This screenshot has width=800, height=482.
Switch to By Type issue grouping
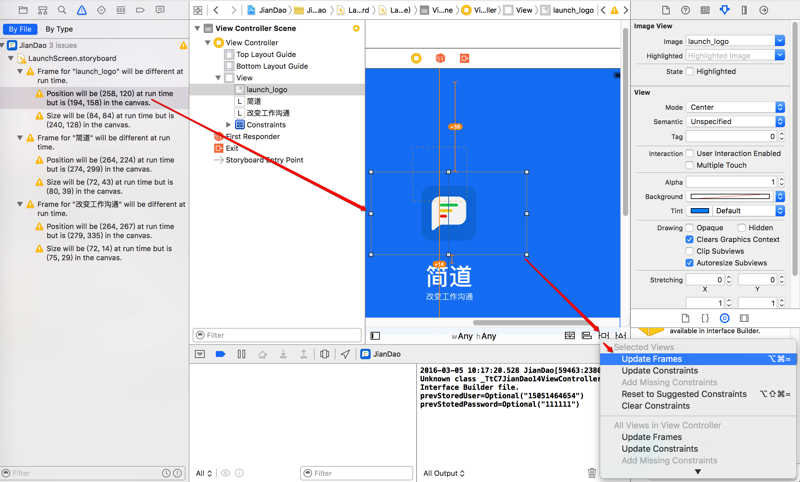pos(59,29)
